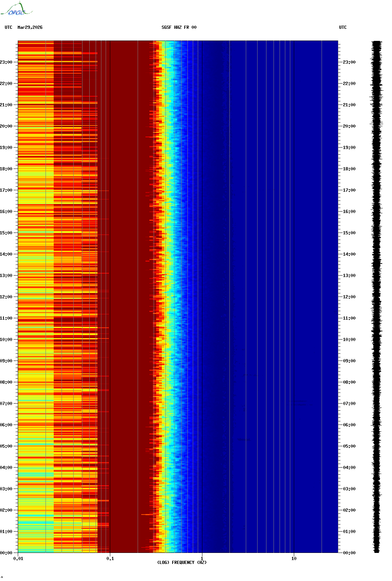Click the 10 Hz frequency axis label

[x=294, y=559]
